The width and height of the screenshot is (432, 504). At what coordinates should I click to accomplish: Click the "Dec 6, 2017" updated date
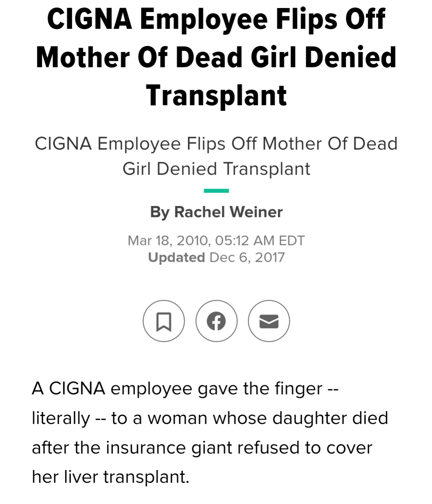pos(247,257)
